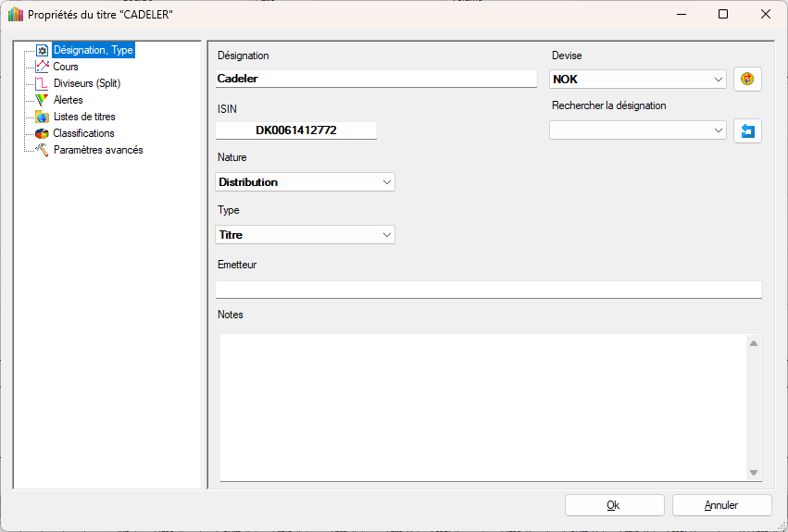The height and width of the screenshot is (532, 788).
Task: Click the currency icon button beside Devise
Action: [747, 80]
